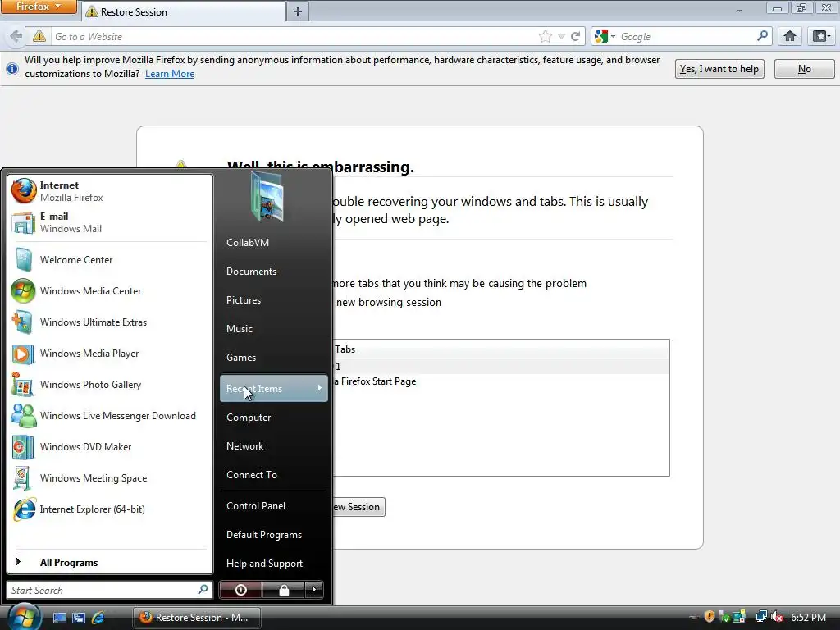This screenshot has width=840, height=630.
Task: Open CollabVM user folder
Action: tap(274, 243)
